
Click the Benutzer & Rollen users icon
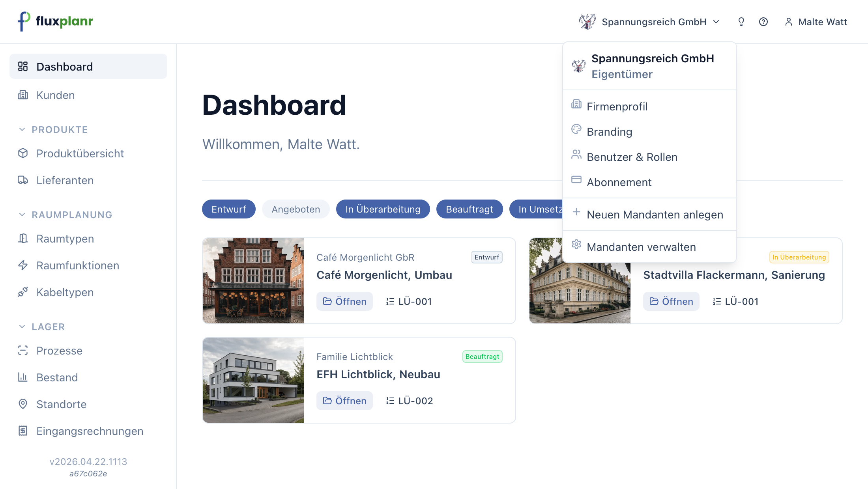[576, 155]
